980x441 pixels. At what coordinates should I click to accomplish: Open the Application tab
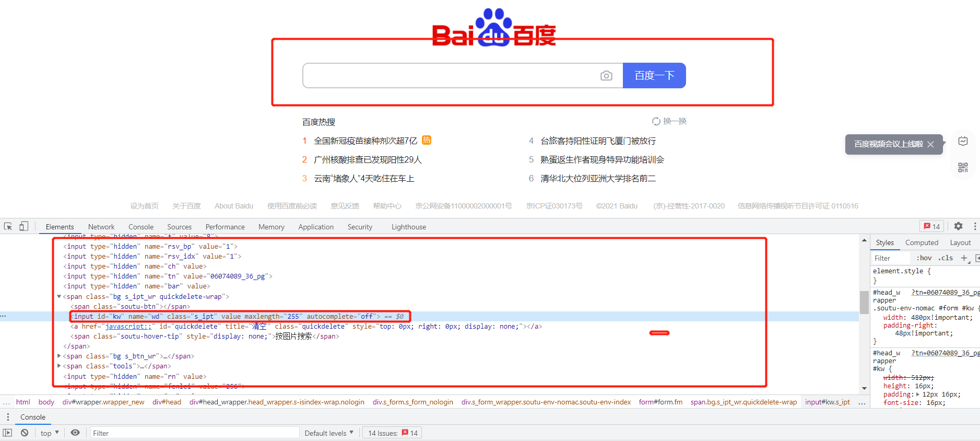click(x=316, y=227)
